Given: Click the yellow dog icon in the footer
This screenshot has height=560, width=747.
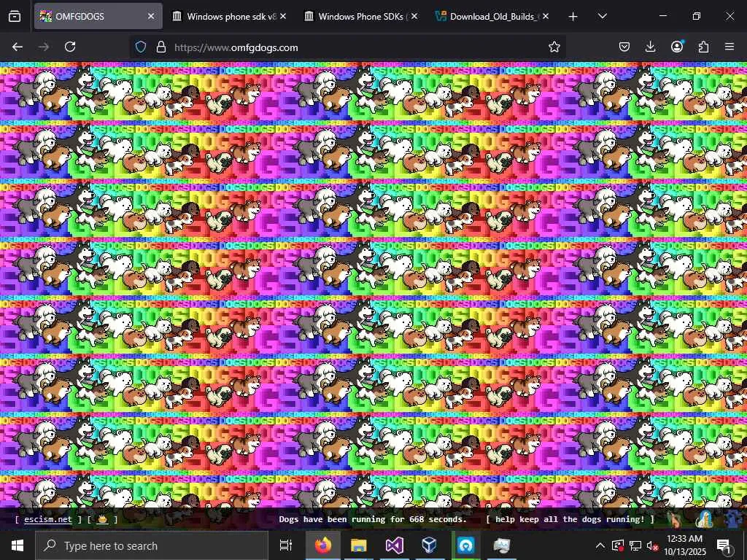Looking at the screenshot, I should click(x=705, y=519).
